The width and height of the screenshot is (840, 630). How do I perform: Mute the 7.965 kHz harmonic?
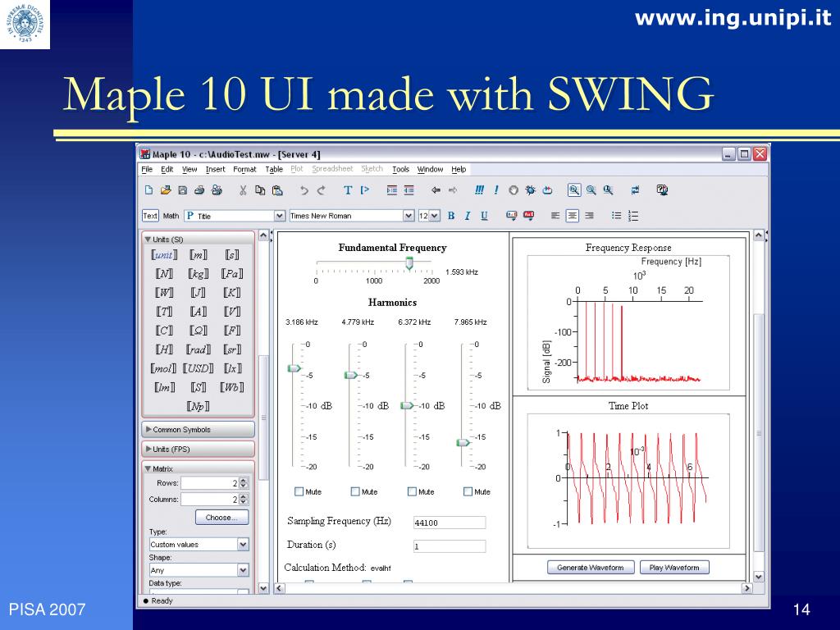[468, 491]
